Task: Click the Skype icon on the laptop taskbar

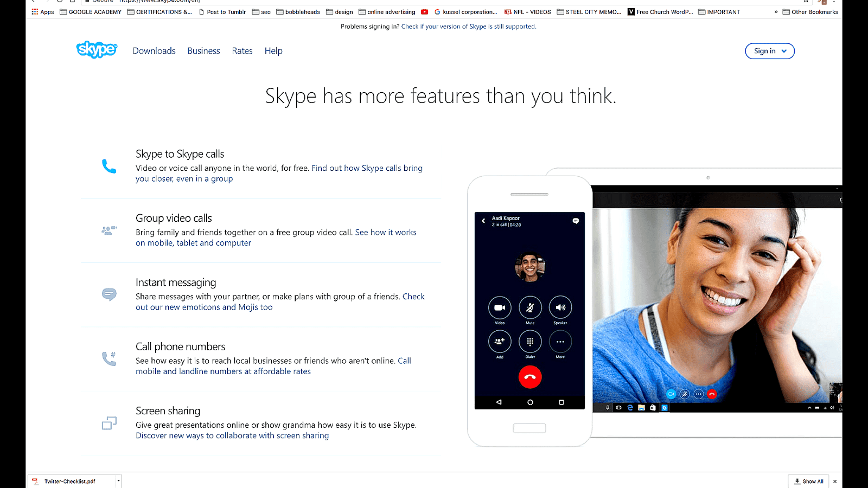Action: 665,408
